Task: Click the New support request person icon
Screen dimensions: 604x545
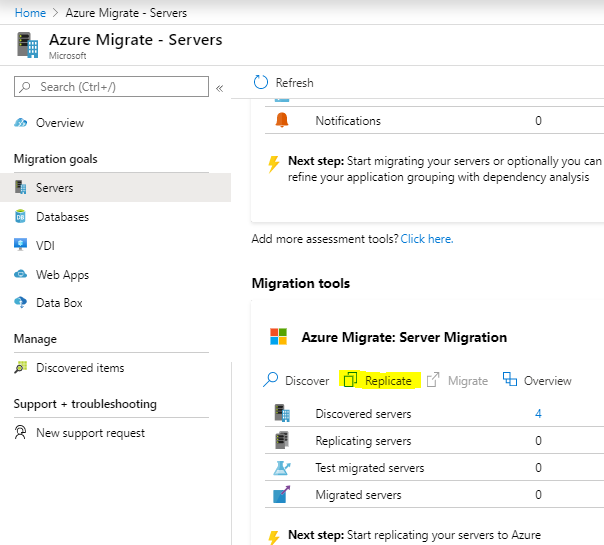Action: pyautogui.click(x=20, y=432)
